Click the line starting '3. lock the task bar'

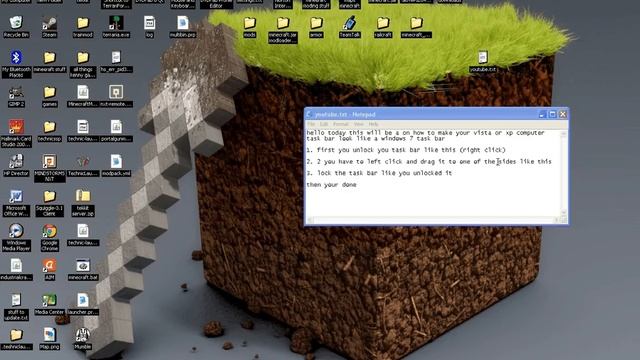coord(379,173)
